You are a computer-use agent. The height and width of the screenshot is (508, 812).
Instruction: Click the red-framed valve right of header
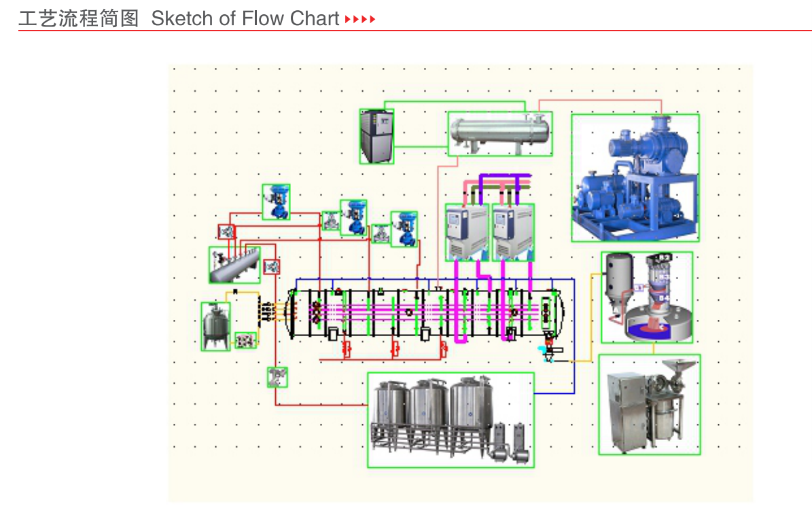tap(272, 267)
